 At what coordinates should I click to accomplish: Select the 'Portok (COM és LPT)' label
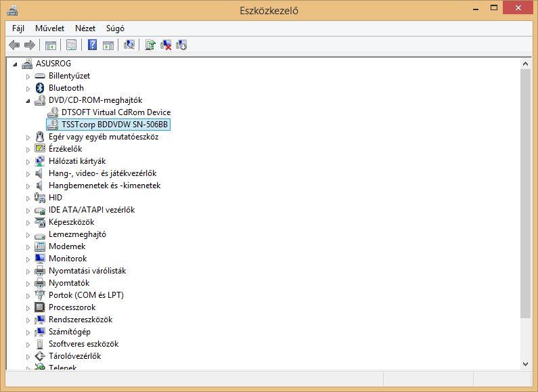point(86,295)
